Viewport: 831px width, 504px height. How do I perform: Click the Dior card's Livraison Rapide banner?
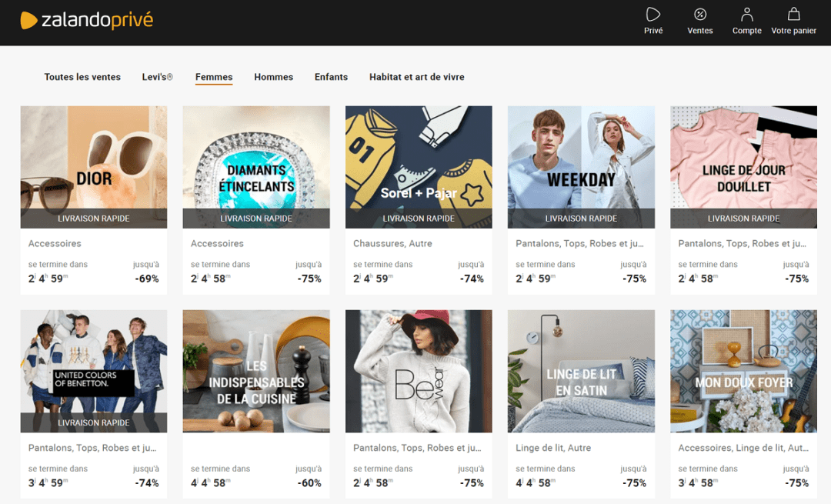tap(94, 219)
